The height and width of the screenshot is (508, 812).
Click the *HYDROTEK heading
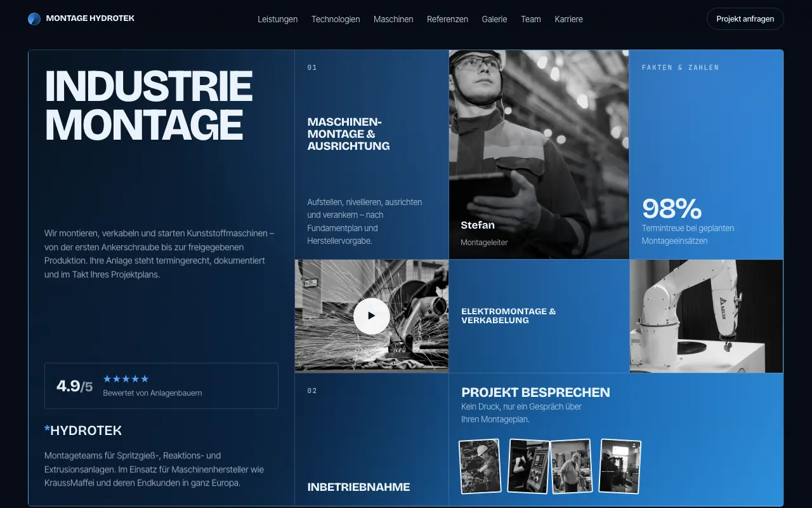pyautogui.click(x=83, y=431)
